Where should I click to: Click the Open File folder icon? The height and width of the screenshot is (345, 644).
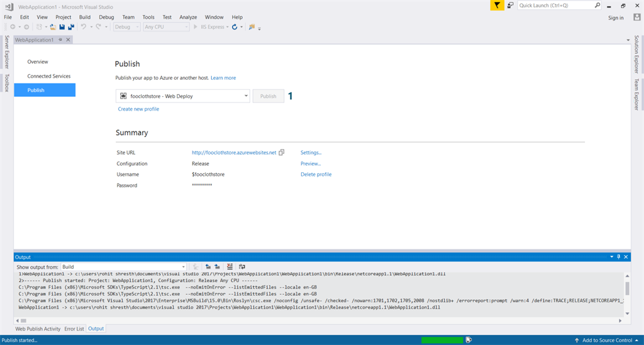tap(53, 27)
